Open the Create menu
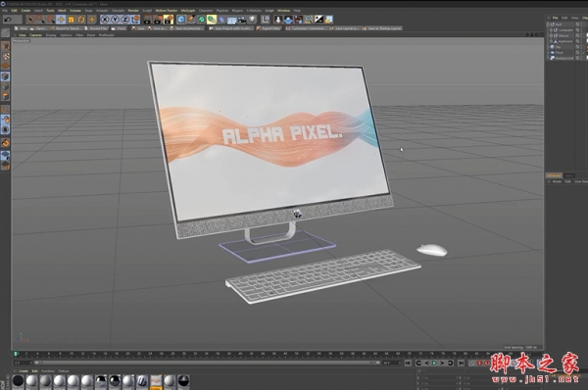 pyautogui.click(x=25, y=11)
